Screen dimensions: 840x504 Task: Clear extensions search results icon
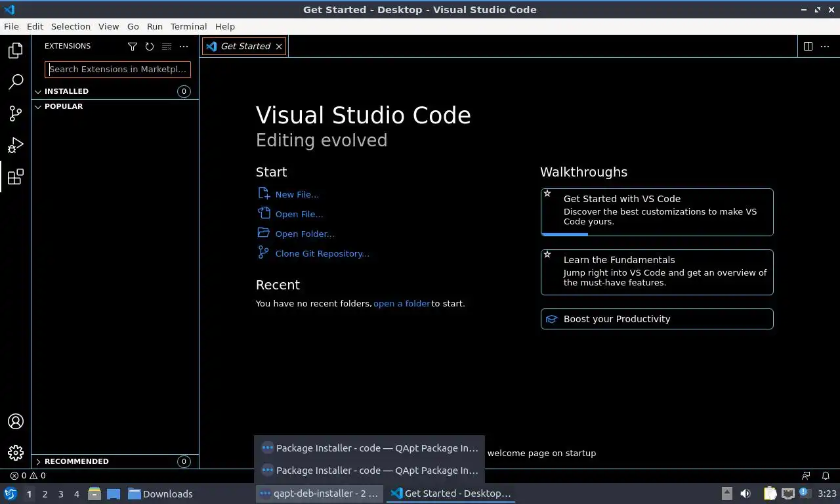tap(167, 47)
